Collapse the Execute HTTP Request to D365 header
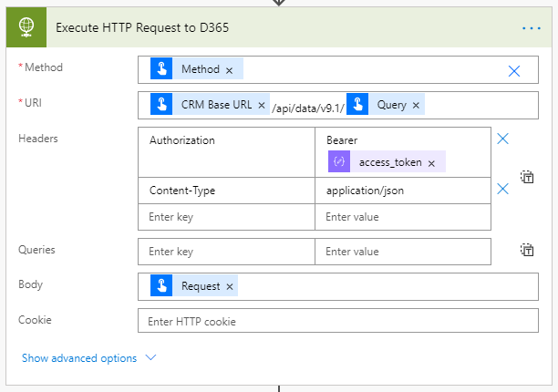 274,27
